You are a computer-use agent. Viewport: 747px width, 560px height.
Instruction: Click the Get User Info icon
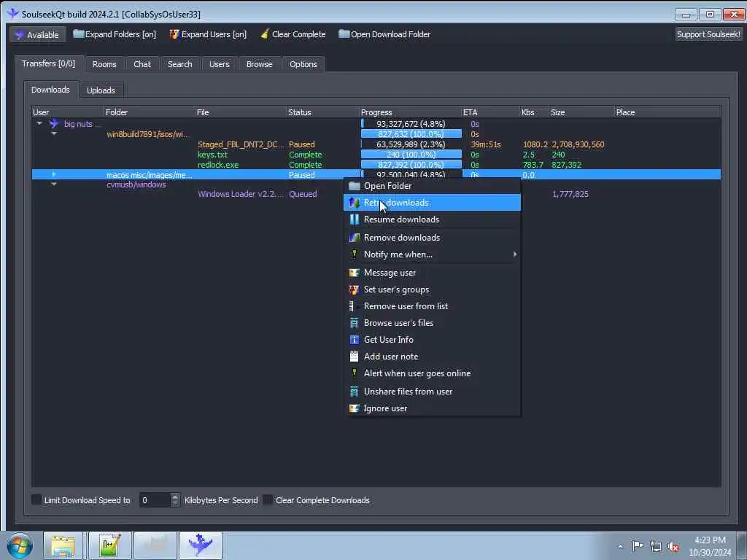point(354,340)
